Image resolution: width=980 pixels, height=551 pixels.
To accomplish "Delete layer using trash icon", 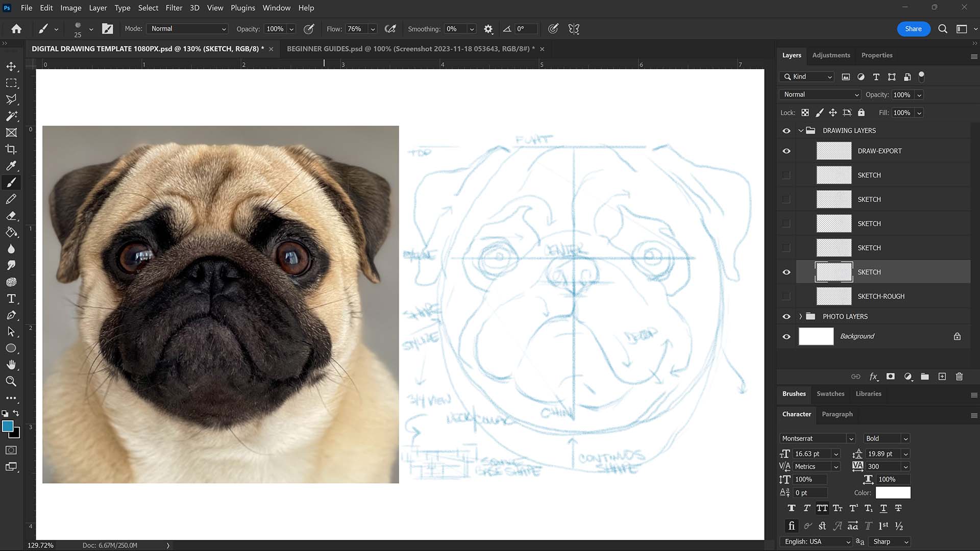I will 959,377.
